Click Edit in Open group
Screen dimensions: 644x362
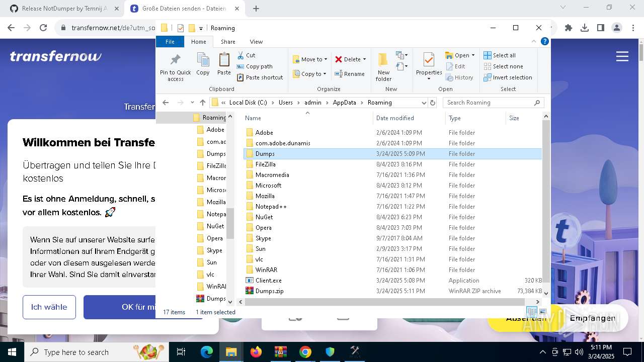pyautogui.click(x=456, y=66)
